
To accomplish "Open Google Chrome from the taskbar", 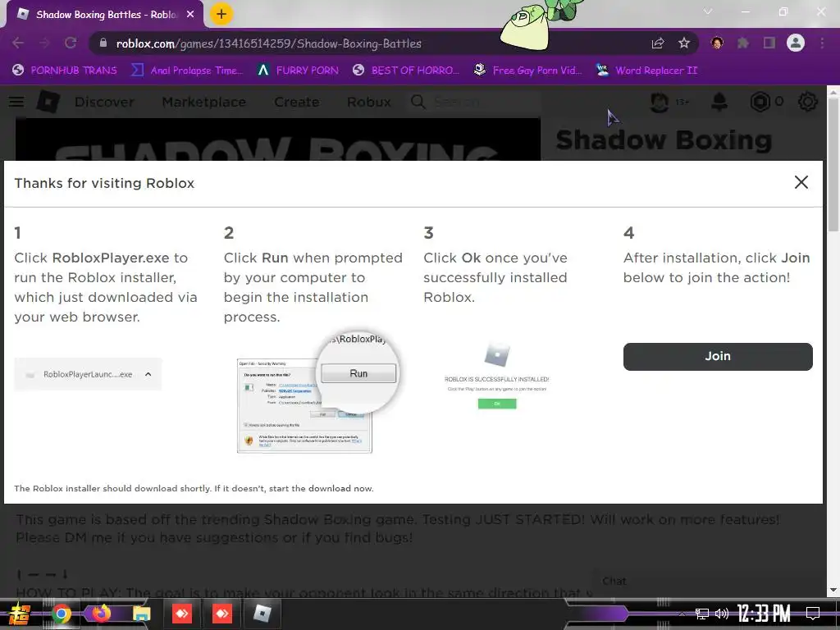I will tap(61, 614).
